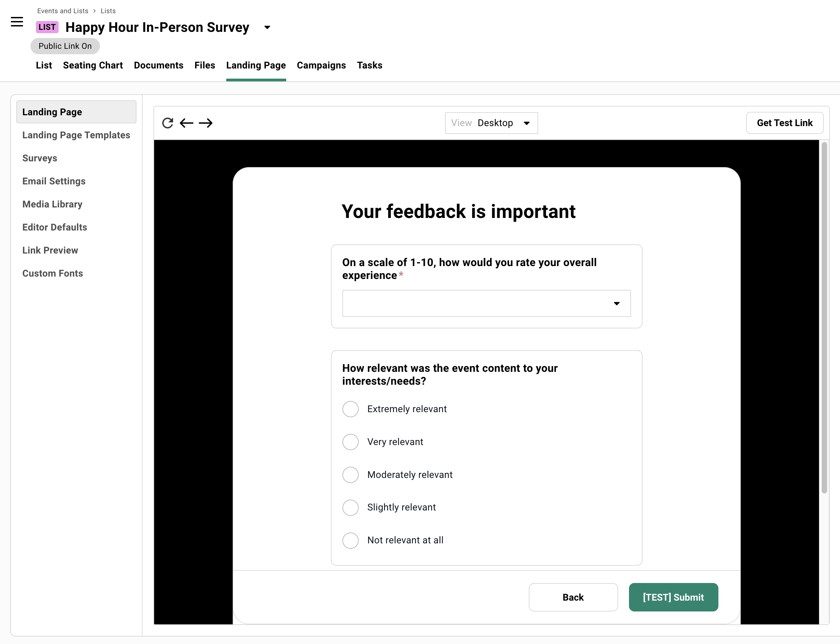Select the Extremely relevant radio button
The width and height of the screenshot is (840, 644).
350,409
